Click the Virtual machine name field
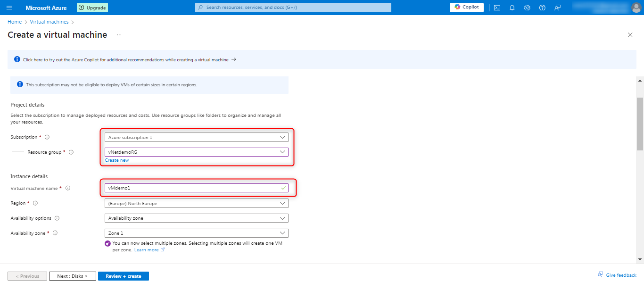The height and width of the screenshot is (290, 644). pos(197,188)
